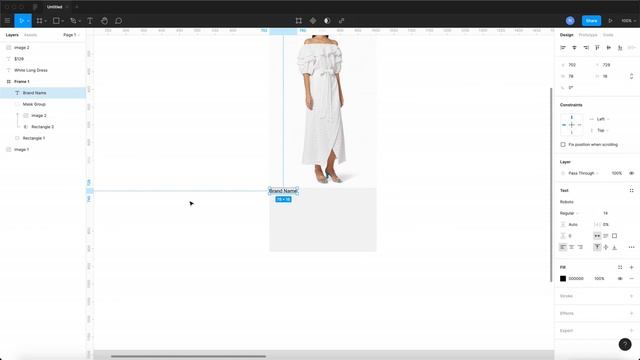Switch to the Code tab

point(608,35)
